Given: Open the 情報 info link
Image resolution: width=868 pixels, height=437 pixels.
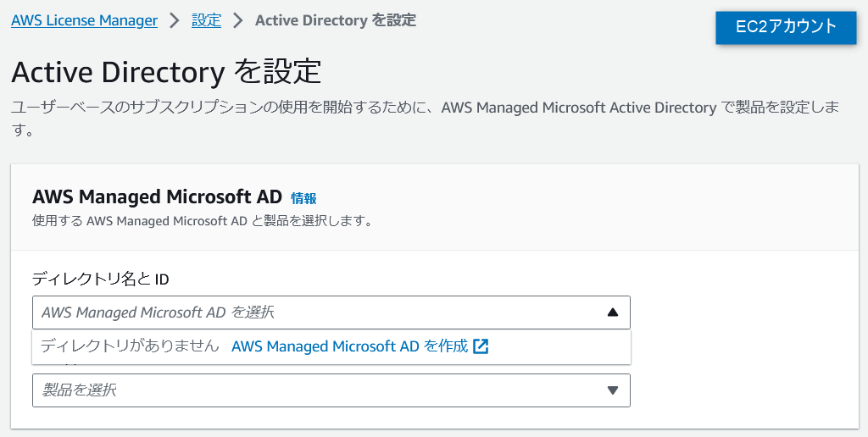Looking at the screenshot, I should (304, 198).
